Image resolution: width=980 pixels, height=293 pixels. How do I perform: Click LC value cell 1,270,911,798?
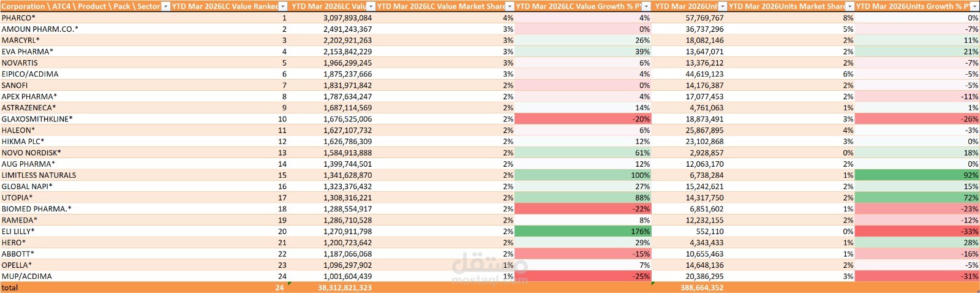tap(348, 231)
